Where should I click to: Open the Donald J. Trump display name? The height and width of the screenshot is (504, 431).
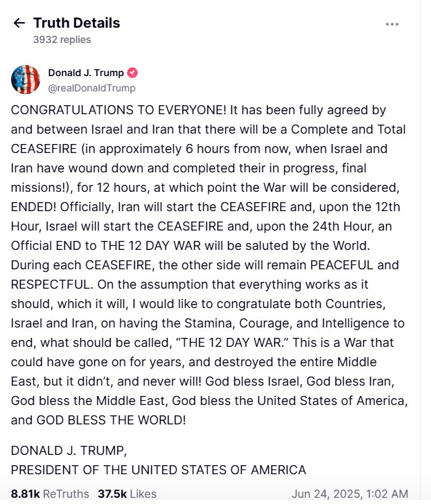point(85,73)
